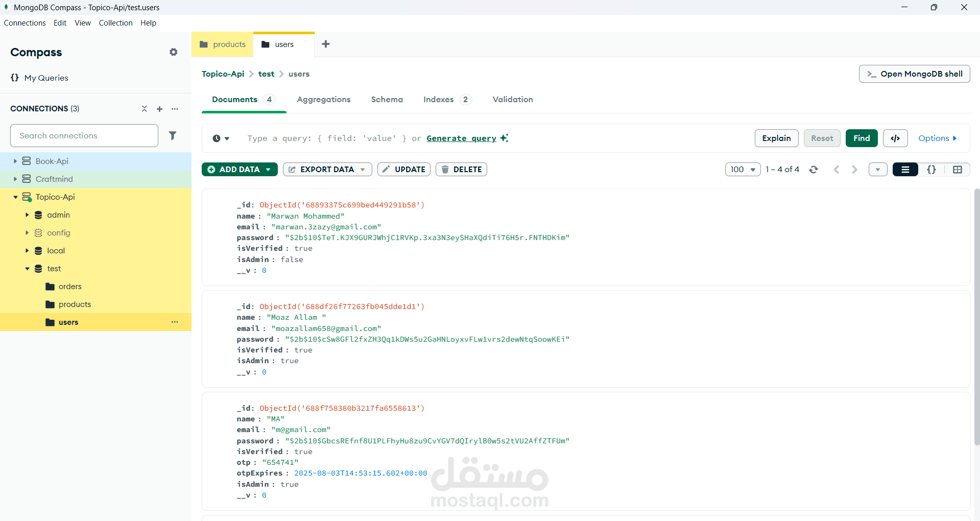Image resolution: width=980 pixels, height=521 pixels.
Task: Click test breadcrumb link
Action: 267,74
